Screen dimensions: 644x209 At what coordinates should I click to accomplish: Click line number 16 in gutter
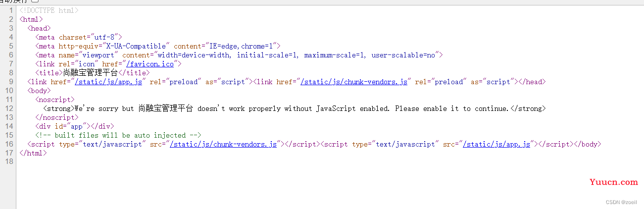coord(9,144)
